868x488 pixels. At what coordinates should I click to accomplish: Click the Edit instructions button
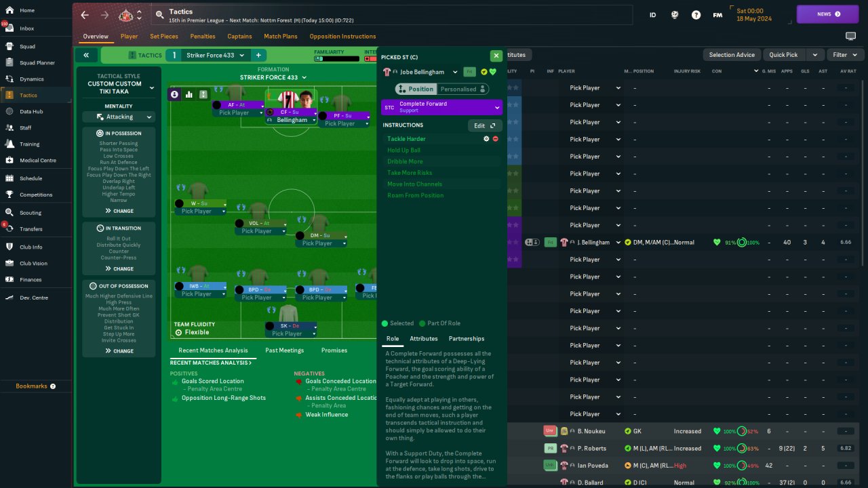(485, 125)
